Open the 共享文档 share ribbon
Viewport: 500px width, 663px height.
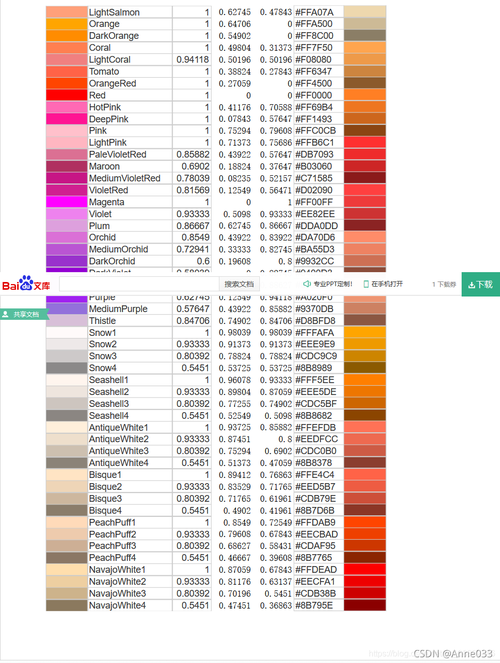pyautogui.click(x=22, y=314)
